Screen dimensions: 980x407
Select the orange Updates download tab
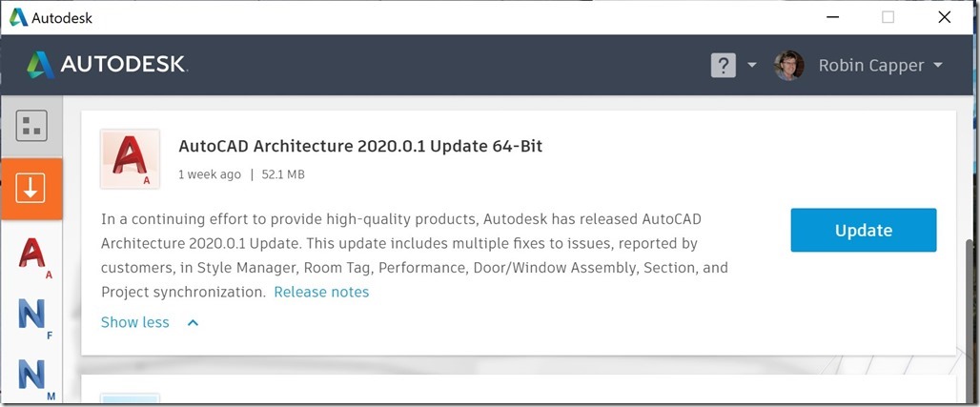pyautogui.click(x=31, y=188)
